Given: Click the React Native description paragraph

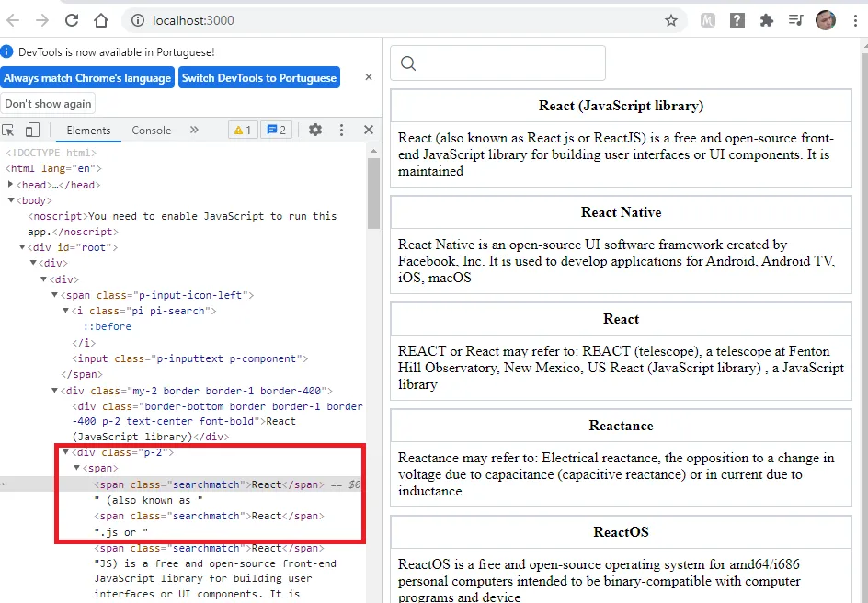Looking at the screenshot, I should coord(616,261).
